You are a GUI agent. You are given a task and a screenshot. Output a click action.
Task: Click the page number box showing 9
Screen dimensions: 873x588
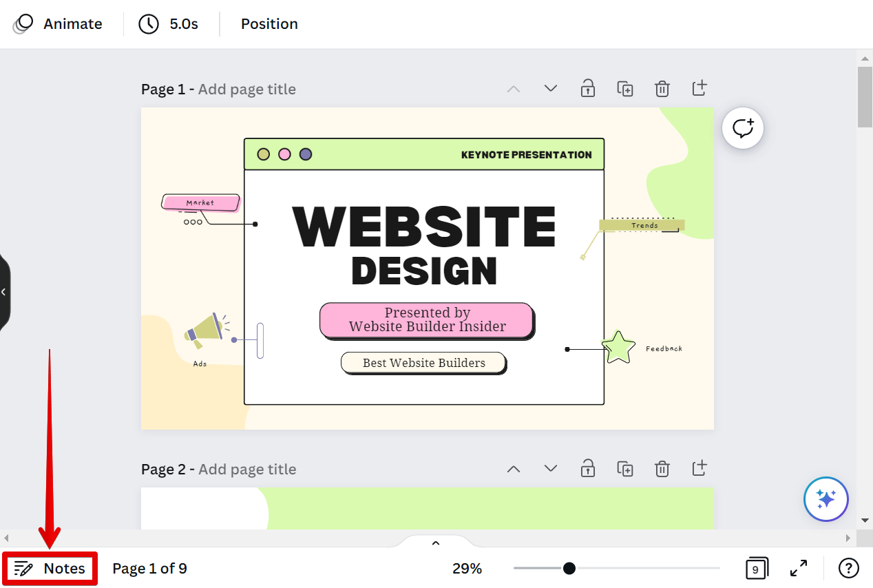click(x=756, y=568)
